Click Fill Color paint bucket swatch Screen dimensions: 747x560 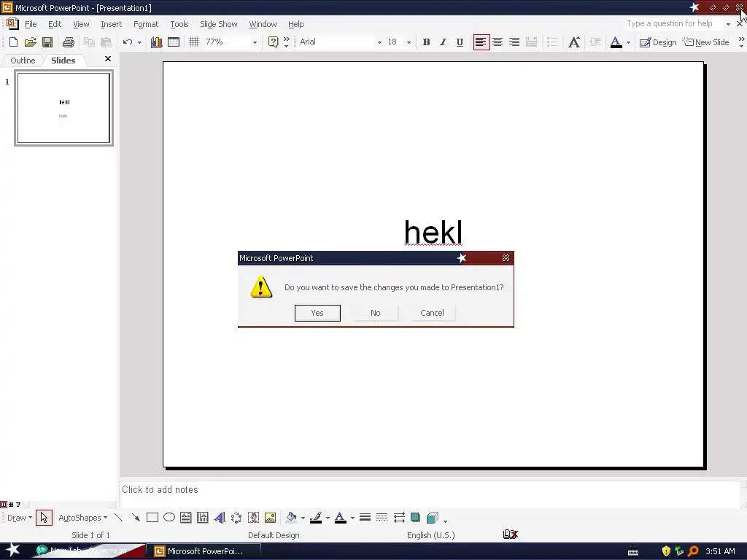[x=291, y=518]
